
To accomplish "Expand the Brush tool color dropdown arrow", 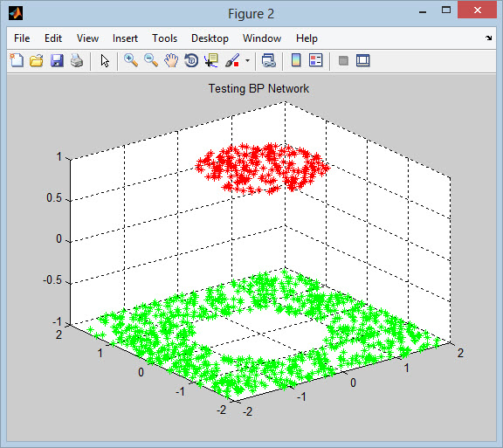I will tap(247, 60).
